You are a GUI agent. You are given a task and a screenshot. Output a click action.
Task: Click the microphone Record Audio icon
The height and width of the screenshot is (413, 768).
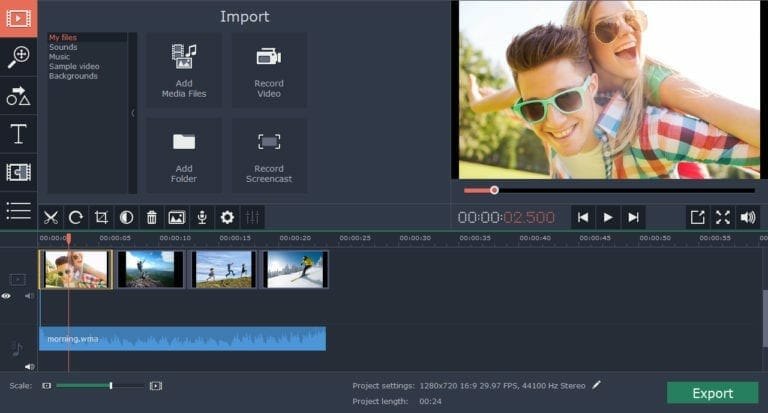[202, 217]
